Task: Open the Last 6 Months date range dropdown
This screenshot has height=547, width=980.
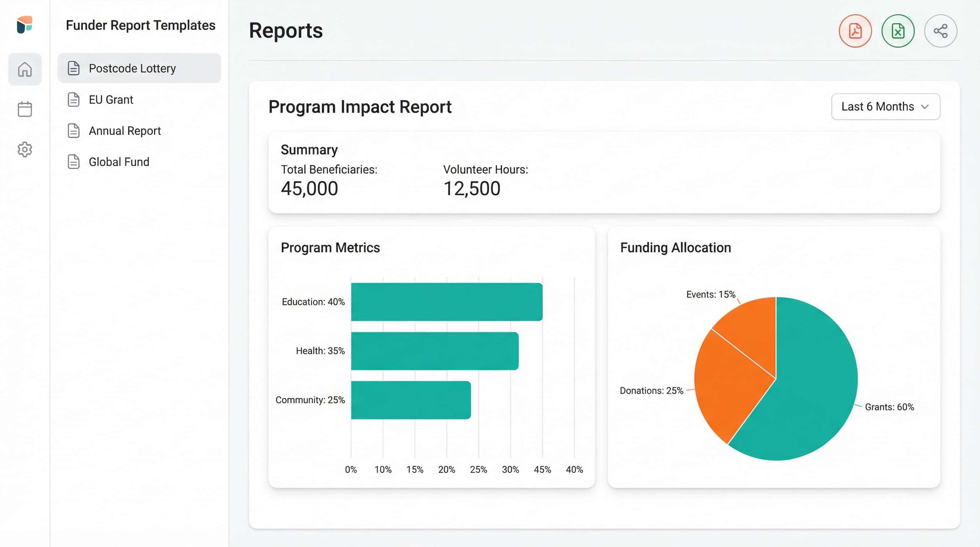Action: [x=885, y=106]
